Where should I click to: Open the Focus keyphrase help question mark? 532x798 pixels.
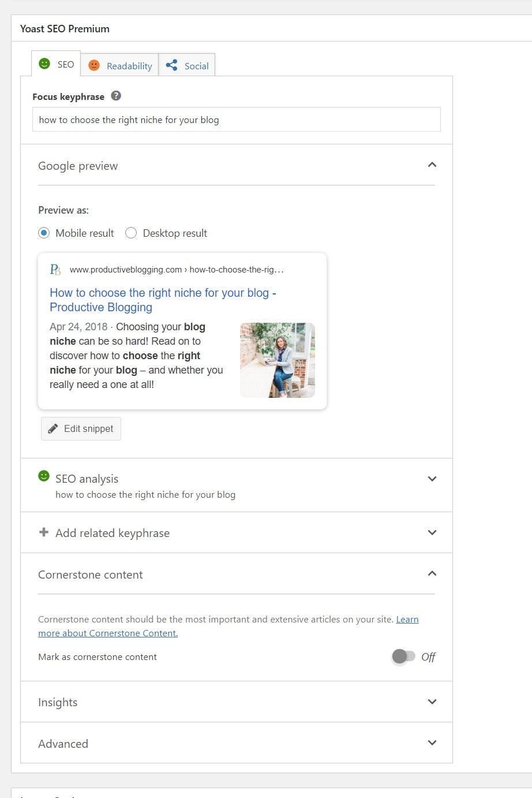(x=116, y=96)
